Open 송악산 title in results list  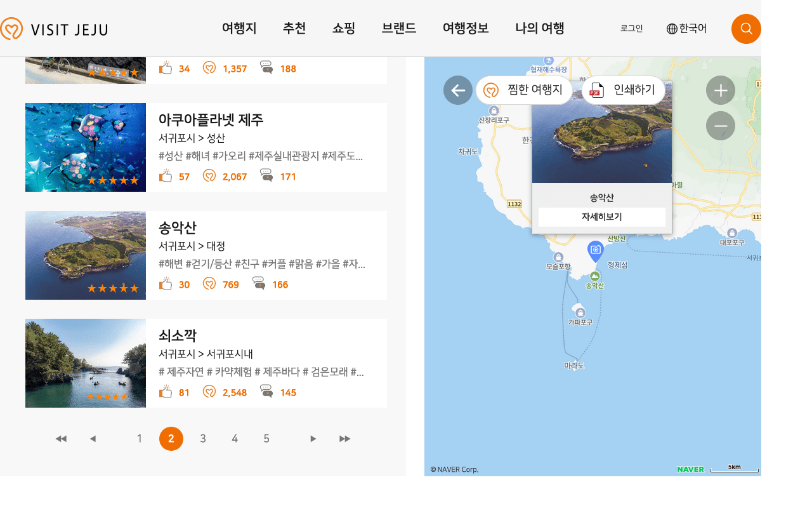tap(178, 227)
